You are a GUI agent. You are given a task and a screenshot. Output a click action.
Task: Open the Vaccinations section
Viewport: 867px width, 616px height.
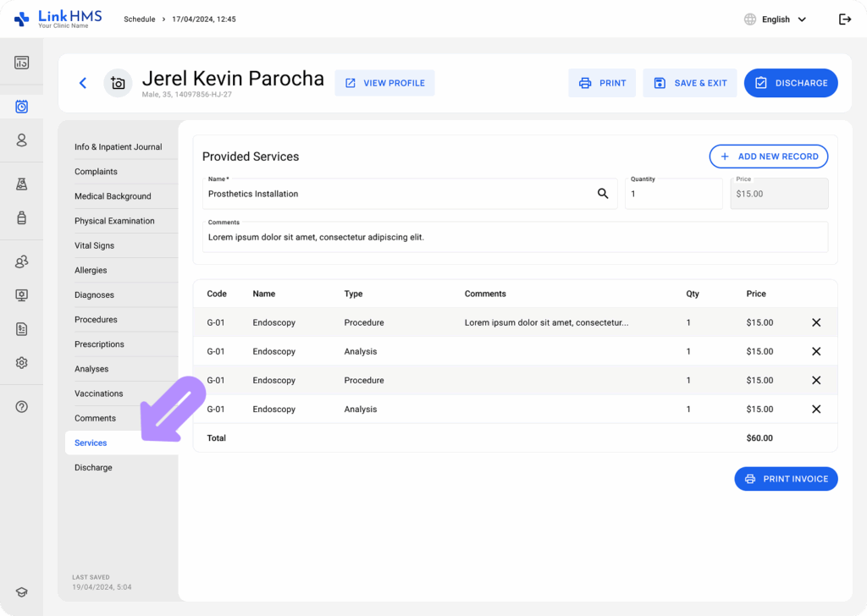pyautogui.click(x=99, y=393)
